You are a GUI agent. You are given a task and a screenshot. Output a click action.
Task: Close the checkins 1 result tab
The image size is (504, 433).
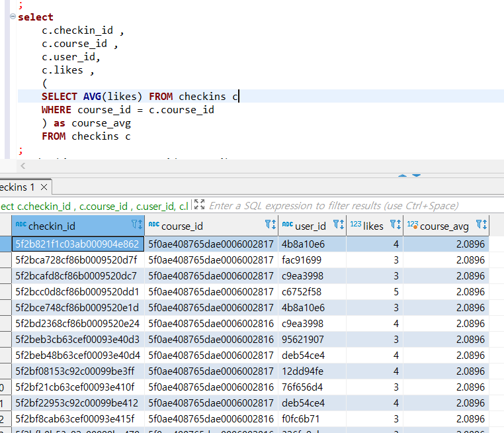pyautogui.click(x=44, y=187)
